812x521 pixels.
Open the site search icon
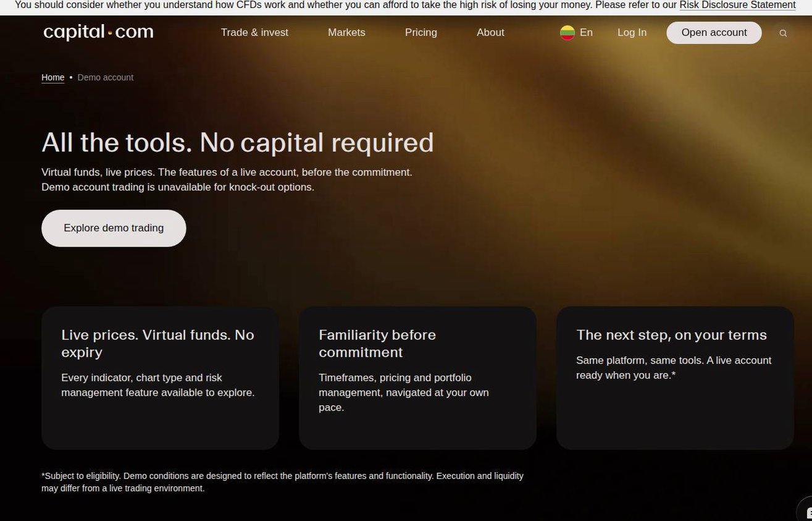[783, 33]
